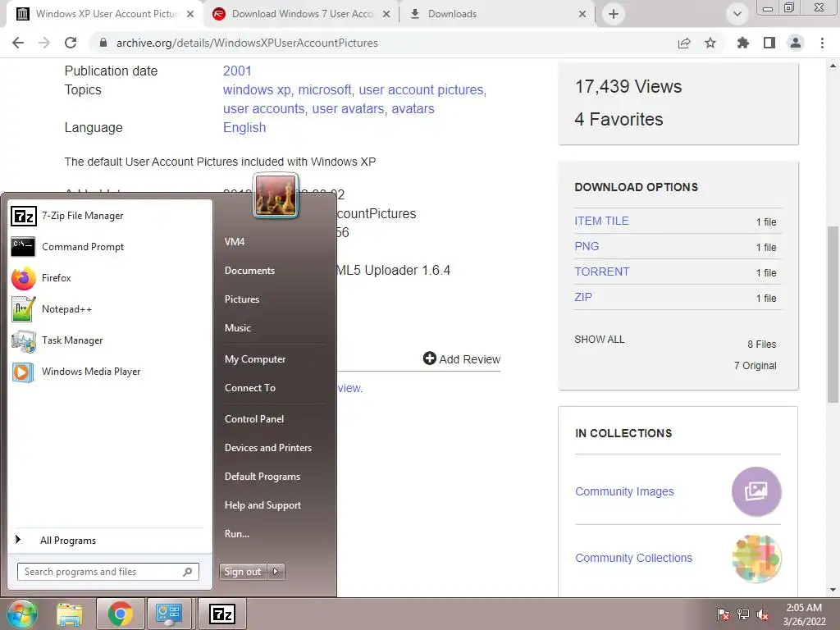Download the ZIP file option

click(583, 297)
